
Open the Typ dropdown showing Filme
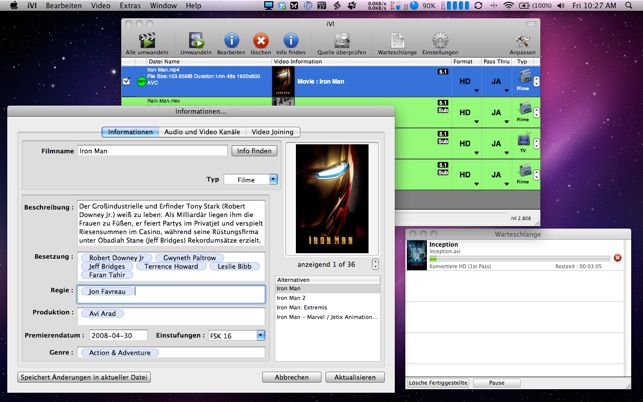(x=251, y=180)
